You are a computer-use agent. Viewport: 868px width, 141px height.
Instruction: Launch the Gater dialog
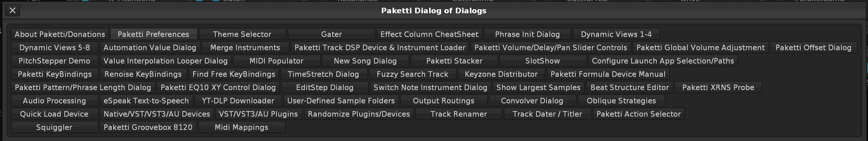coord(332,34)
